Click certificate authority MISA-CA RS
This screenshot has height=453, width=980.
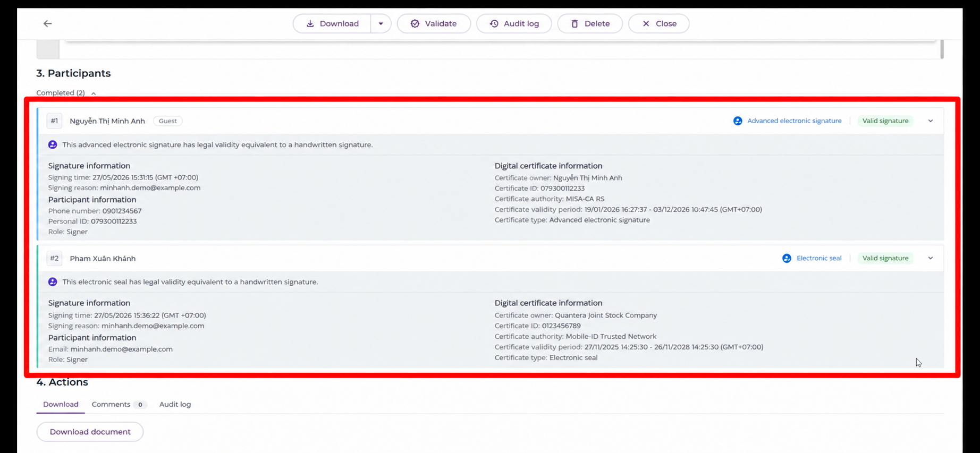[585, 199]
